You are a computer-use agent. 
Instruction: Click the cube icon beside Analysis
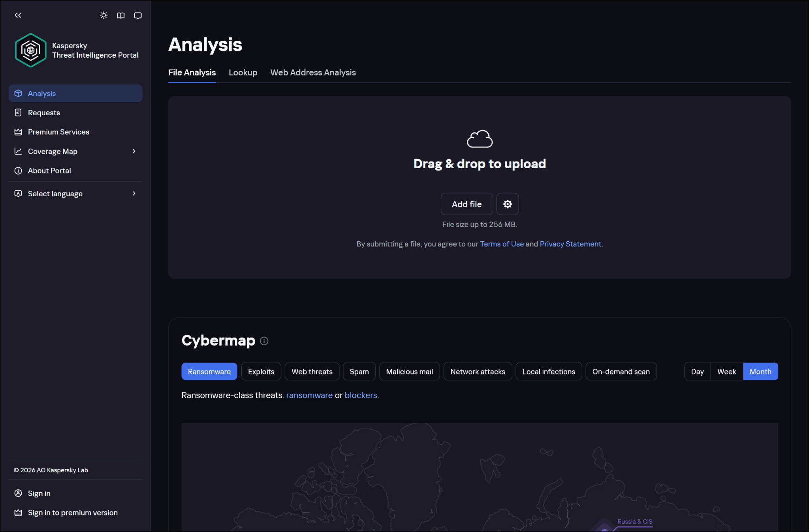pyautogui.click(x=18, y=93)
